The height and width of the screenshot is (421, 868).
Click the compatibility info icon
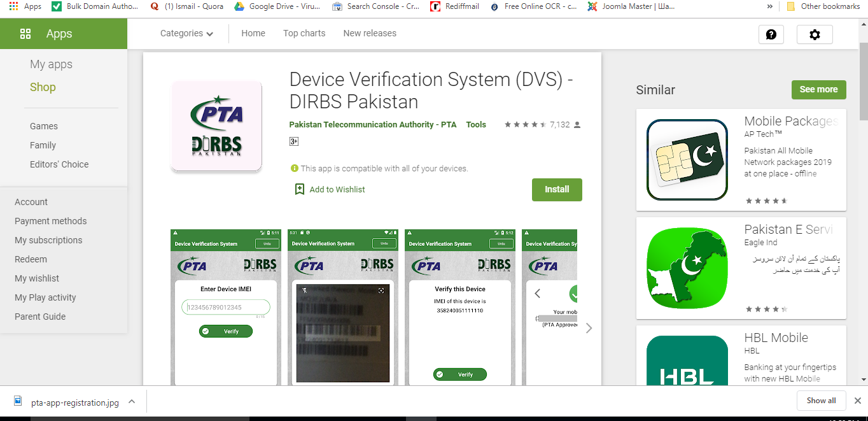(295, 169)
